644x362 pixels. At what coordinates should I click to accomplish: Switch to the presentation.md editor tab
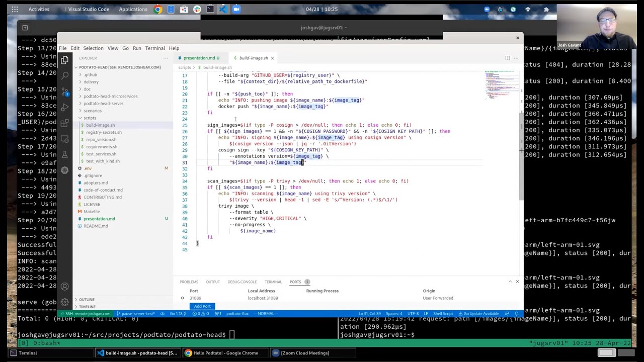[x=200, y=58]
